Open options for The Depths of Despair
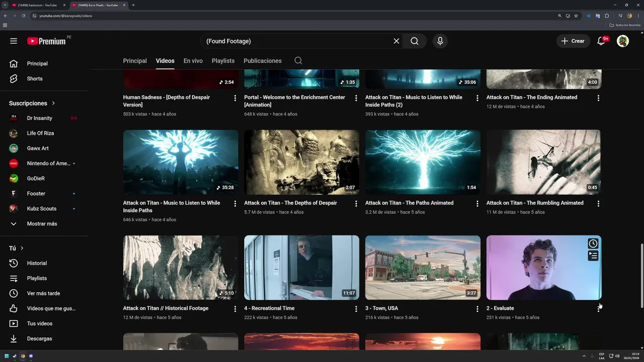 pyautogui.click(x=356, y=204)
